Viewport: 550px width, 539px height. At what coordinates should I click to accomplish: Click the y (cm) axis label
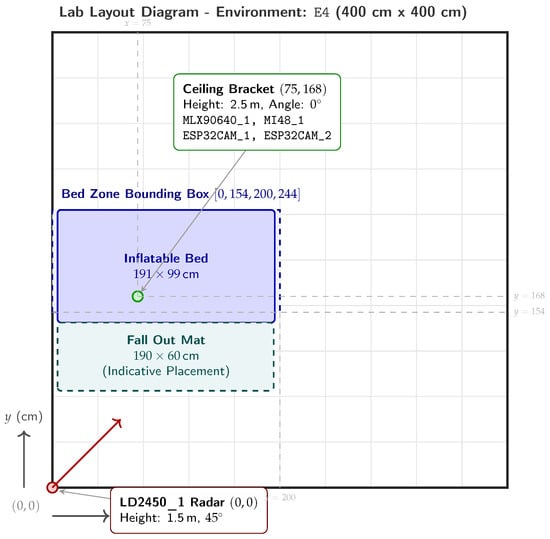pos(24,417)
